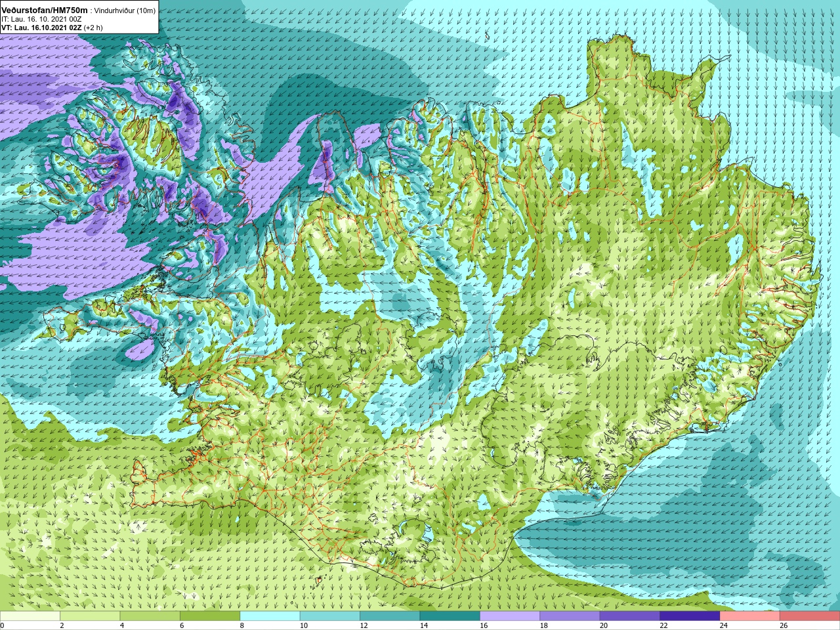Click the "Vindurhviður (10m)" parameter label
This screenshot has width=840, height=630.
[125, 10]
